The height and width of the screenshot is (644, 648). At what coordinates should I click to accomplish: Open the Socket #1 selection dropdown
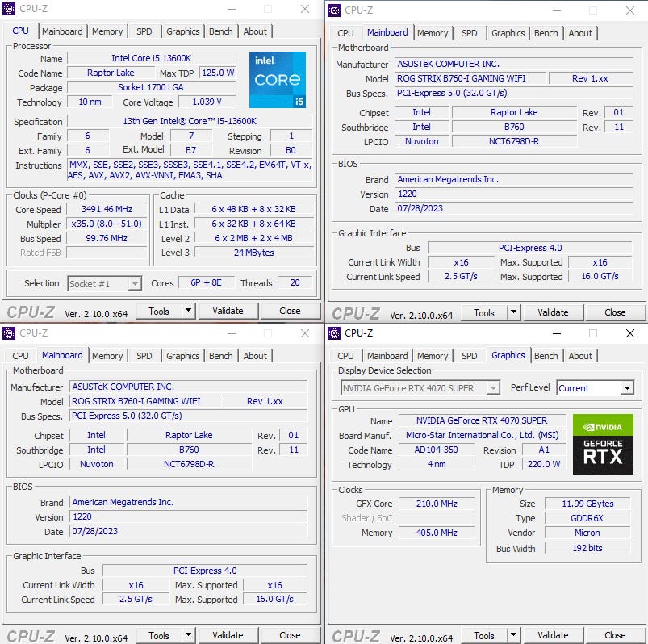[x=105, y=283]
